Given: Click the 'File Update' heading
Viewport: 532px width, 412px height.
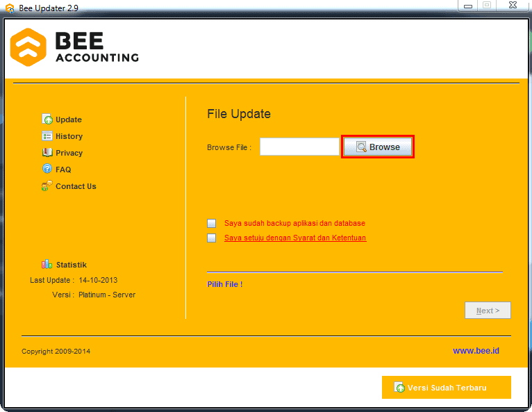Looking at the screenshot, I should (239, 114).
